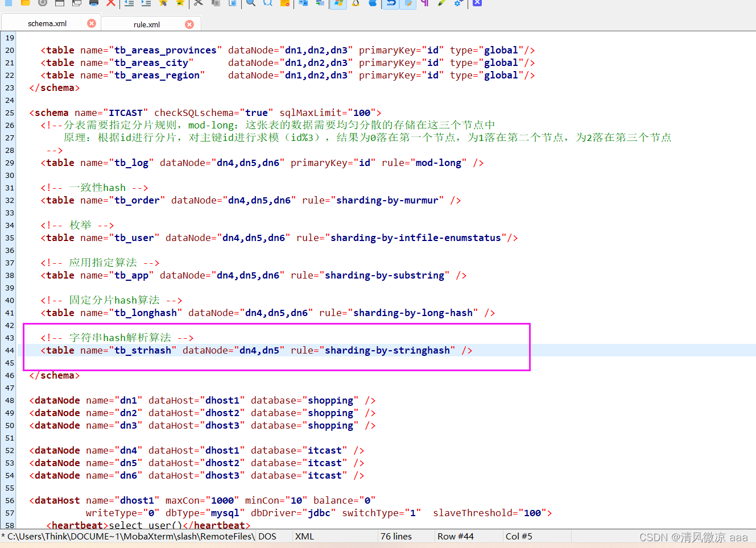Click the ITCAST schema opening tag
Image resolution: width=756 pixels, height=548 pixels.
tap(205, 113)
